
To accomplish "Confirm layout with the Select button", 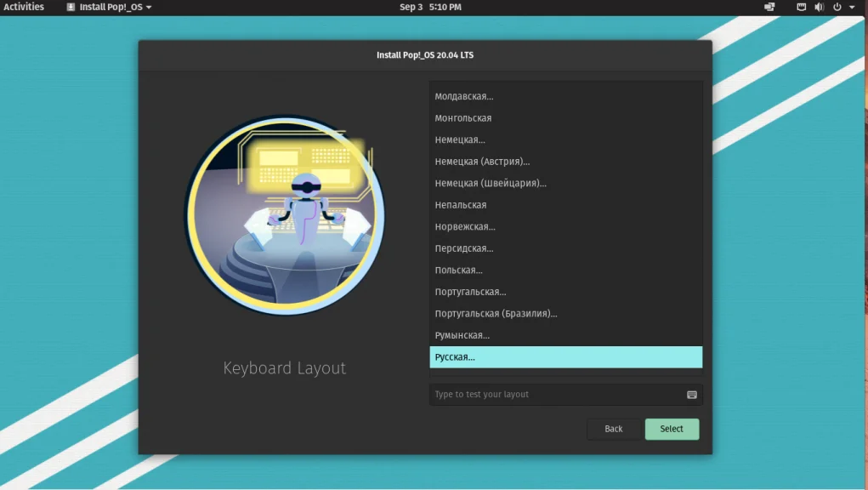I will pos(672,429).
